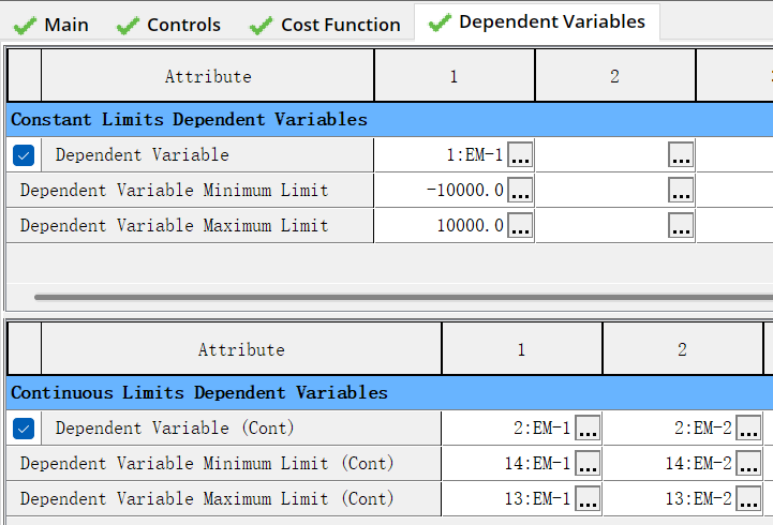Click ellipsis button beside 10000.0 maximum limit
773x526 pixels.
(520, 225)
